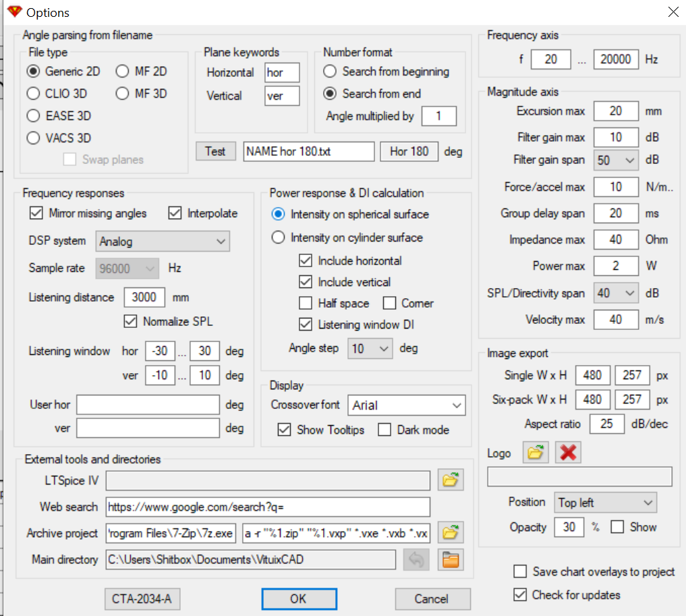686x616 pixels.
Task: Browse for Archive project program folder icon
Action: (x=450, y=532)
